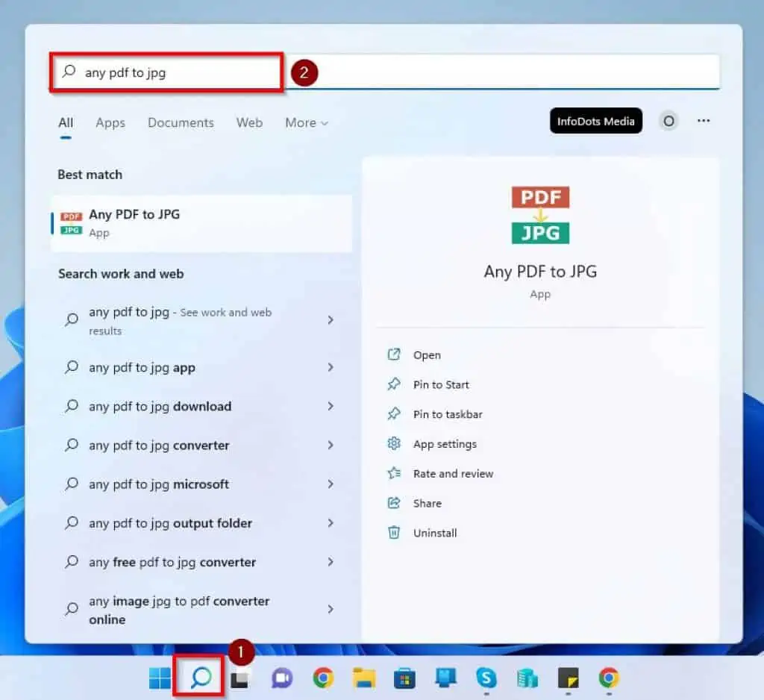This screenshot has width=764, height=700.
Task: Click Open in the app actions list
Action: pos(427,355)
